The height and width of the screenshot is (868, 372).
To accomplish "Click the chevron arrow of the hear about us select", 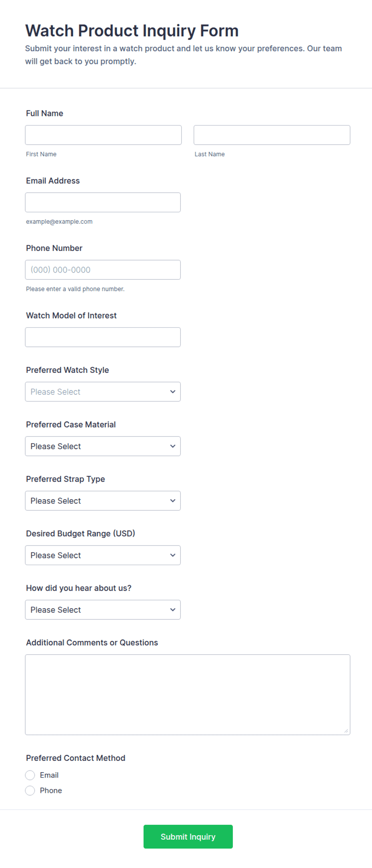I will coord(173,610).
